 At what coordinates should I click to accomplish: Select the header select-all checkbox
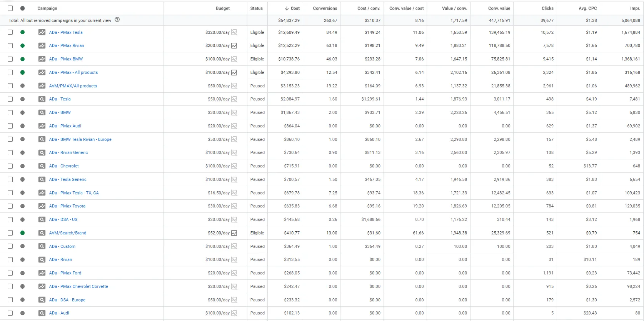click(10, 8)
